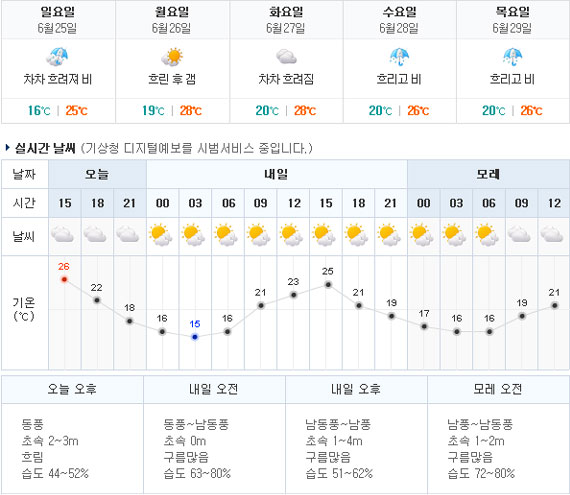Click the blue 15 degree lowest temperature point
570x495 pixels.
(x=195, y=337)
